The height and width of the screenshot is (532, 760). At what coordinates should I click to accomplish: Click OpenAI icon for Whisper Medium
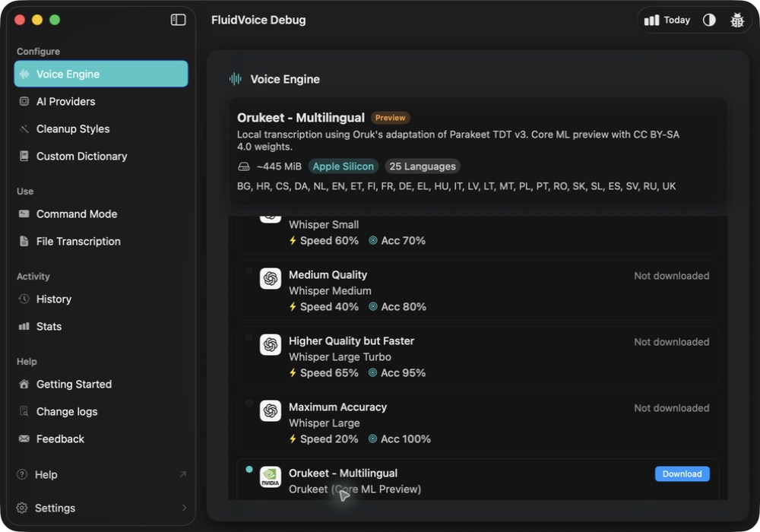(x=271, y=279)
